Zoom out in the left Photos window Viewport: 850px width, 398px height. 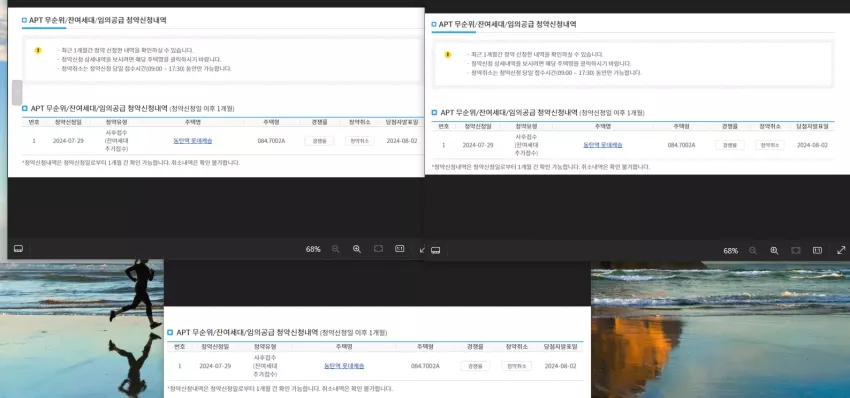click(336, 249)
